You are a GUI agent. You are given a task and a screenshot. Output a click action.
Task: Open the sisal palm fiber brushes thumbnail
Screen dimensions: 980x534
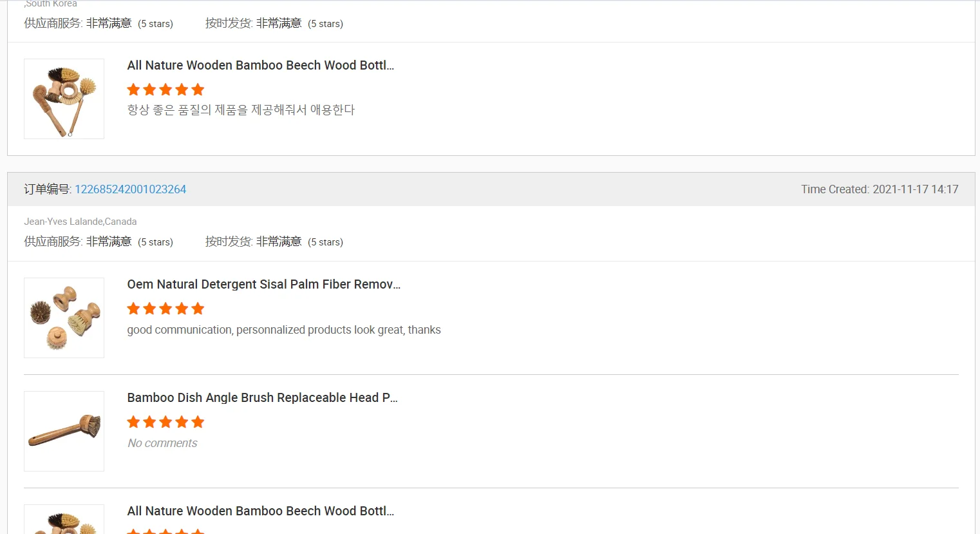[64, 318]
